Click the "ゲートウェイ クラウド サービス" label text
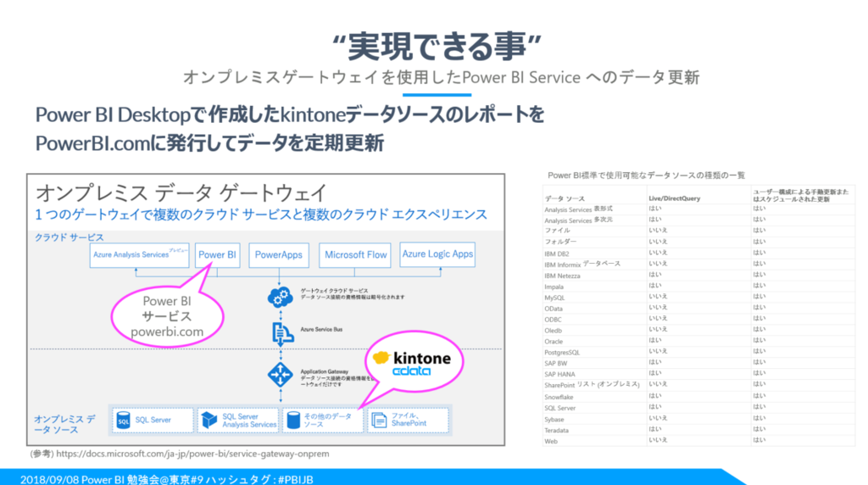Image resolution: width=868 pixels, height=485 pixels. [x=334, y=290]
